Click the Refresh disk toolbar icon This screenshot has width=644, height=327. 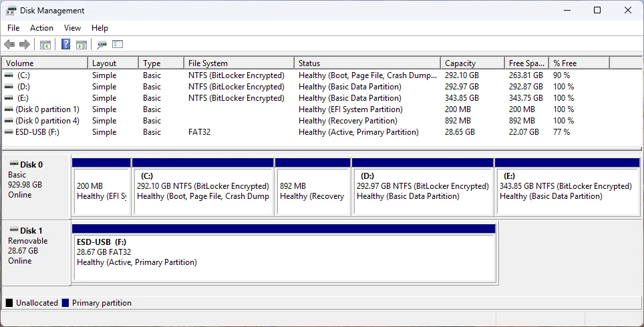tap(102, 44)
